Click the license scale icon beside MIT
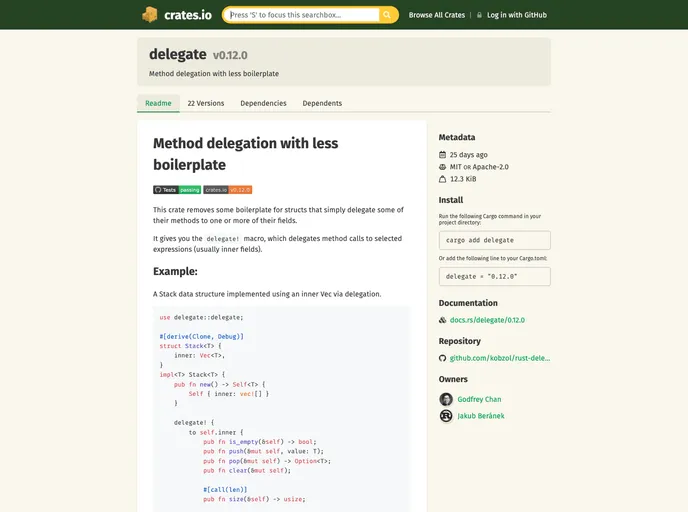The width and height of the screenshot is (688, 512). click(442, 167)
